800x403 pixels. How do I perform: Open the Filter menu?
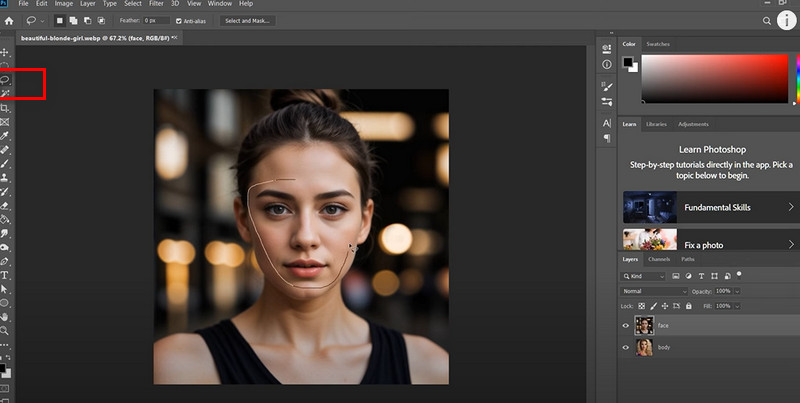pos(156,4)
